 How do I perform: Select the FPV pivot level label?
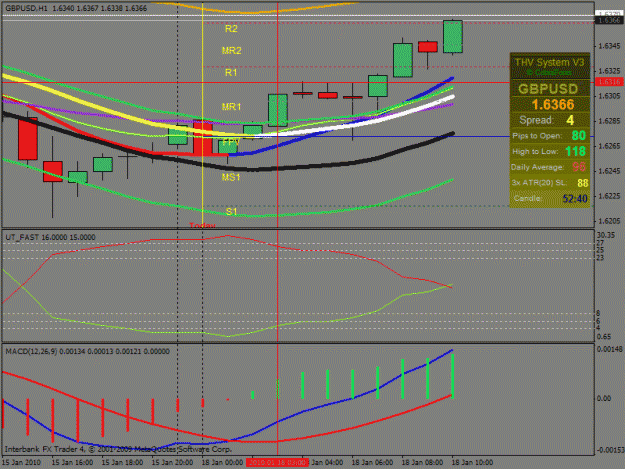tap(231, 142)
